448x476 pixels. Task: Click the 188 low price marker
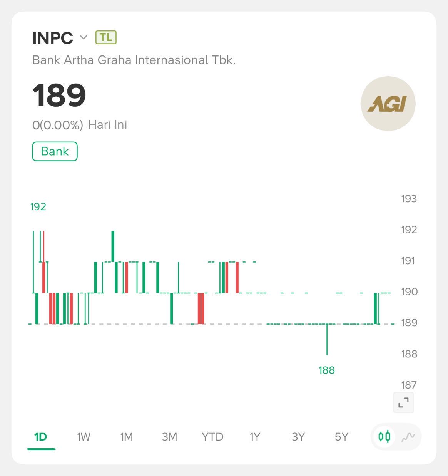[x=327, y=370]
